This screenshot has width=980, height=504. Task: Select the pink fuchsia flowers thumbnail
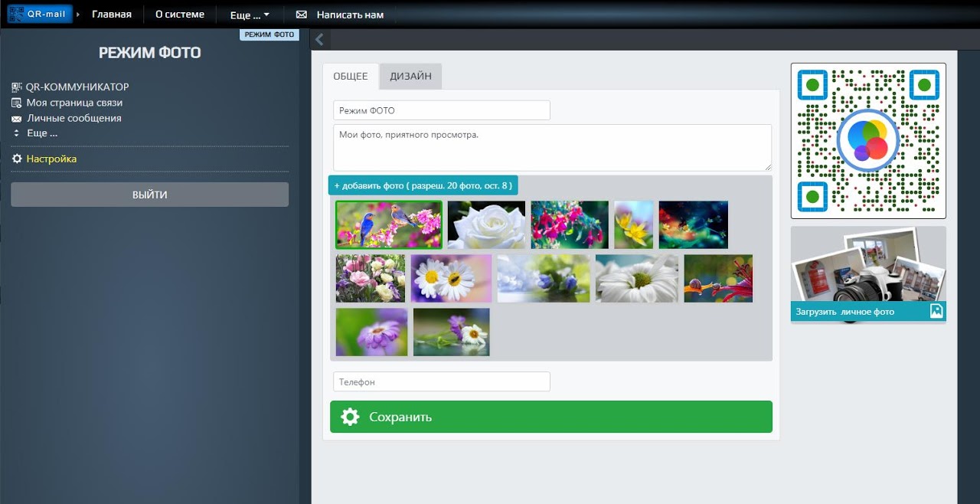click(570, 225)
